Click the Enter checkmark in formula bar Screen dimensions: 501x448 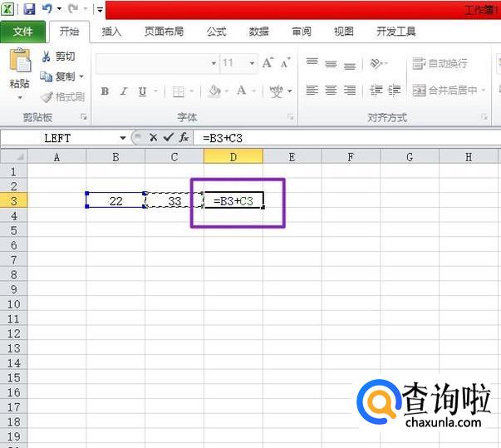(x=169, y=138)
